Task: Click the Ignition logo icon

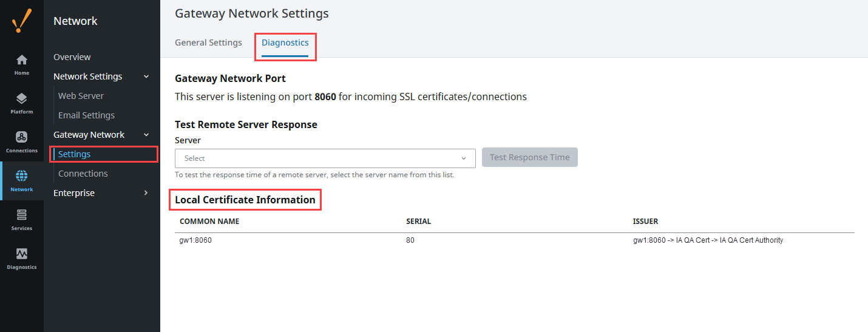Action: point(22,21)
